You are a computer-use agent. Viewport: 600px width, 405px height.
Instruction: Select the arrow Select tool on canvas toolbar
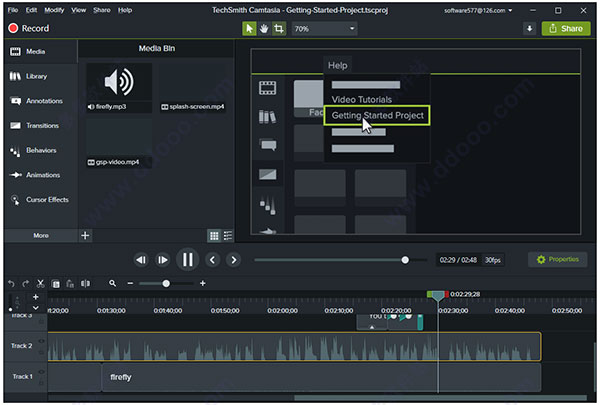(x=249, y=29)
